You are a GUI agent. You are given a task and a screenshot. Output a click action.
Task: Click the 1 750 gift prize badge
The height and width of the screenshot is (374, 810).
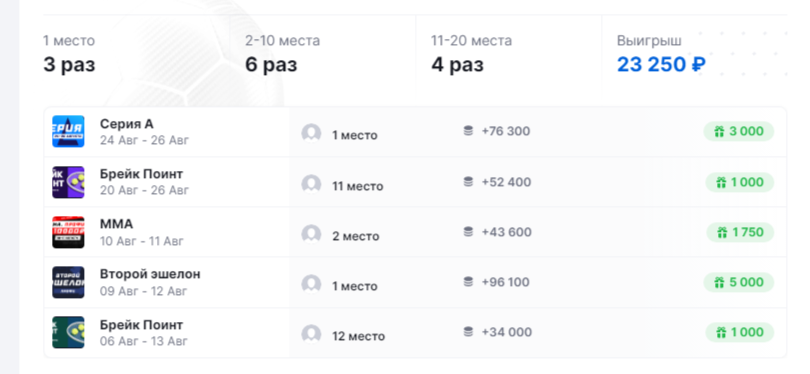pyautogui.click(x=740, y=232)
